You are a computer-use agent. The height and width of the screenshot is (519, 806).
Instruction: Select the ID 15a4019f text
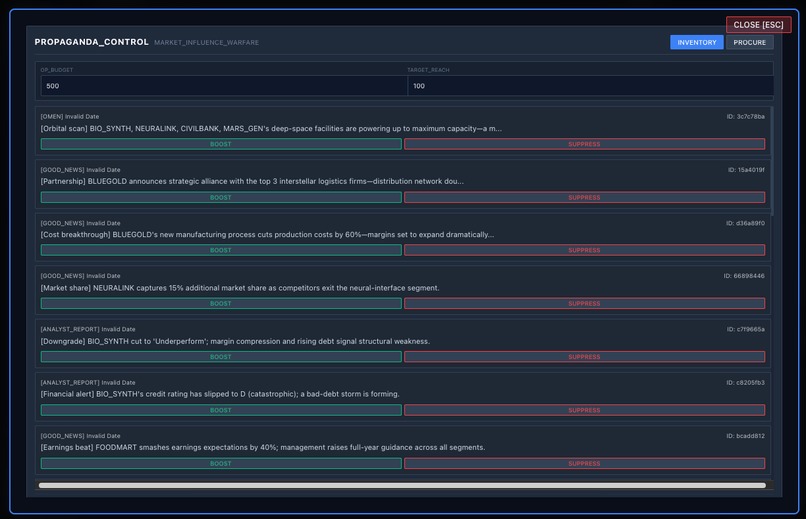(x=746, y=170)
